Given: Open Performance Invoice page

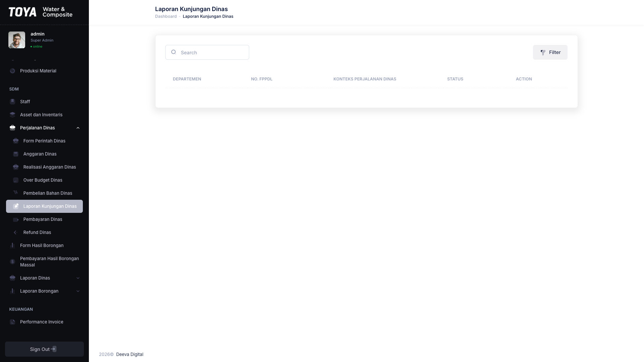Looking at the screenshot, I should [44, 322].
